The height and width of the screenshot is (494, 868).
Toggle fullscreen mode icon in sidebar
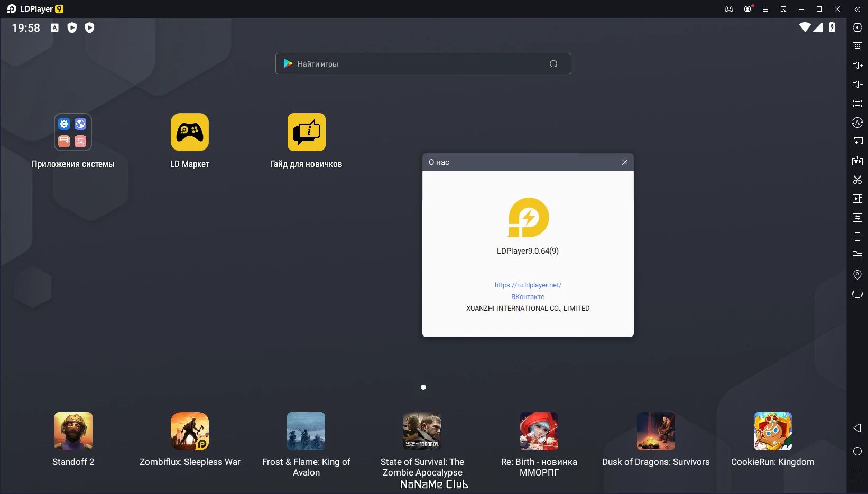tap(857, 104)
